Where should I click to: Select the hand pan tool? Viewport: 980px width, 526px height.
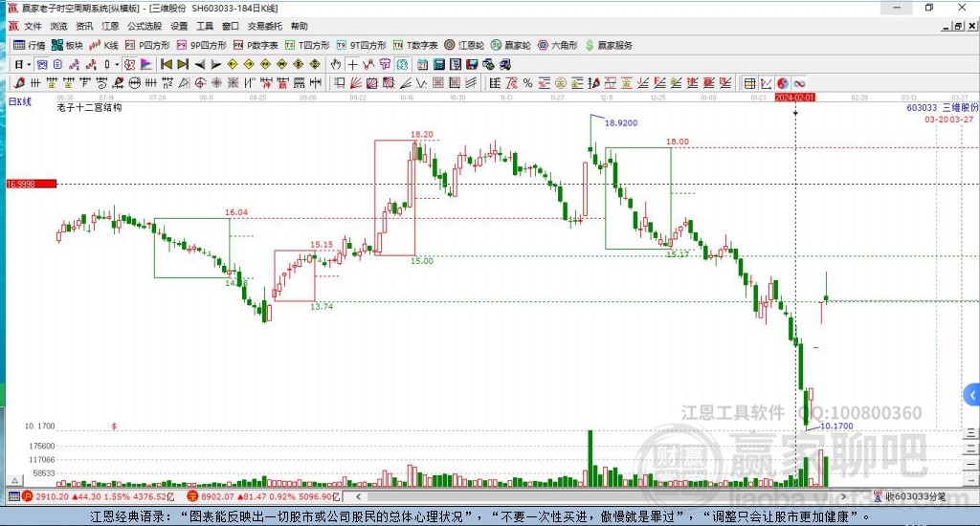pyautogui.click(x=336, y=64)
